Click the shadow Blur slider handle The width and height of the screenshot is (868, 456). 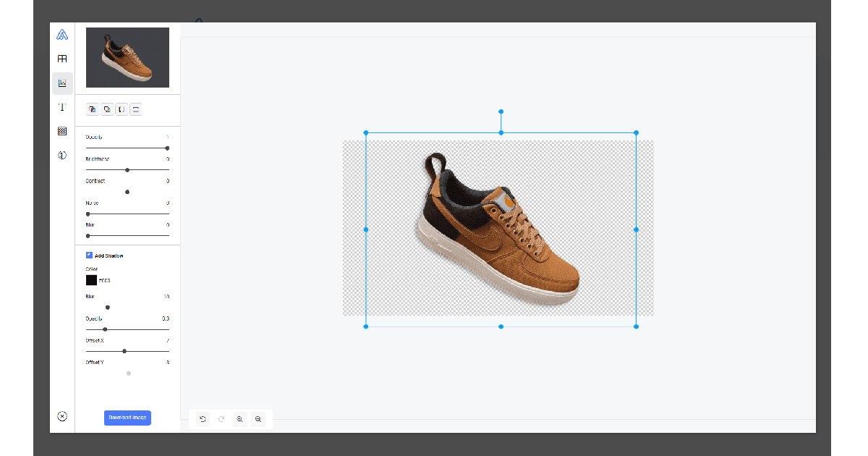108,308
